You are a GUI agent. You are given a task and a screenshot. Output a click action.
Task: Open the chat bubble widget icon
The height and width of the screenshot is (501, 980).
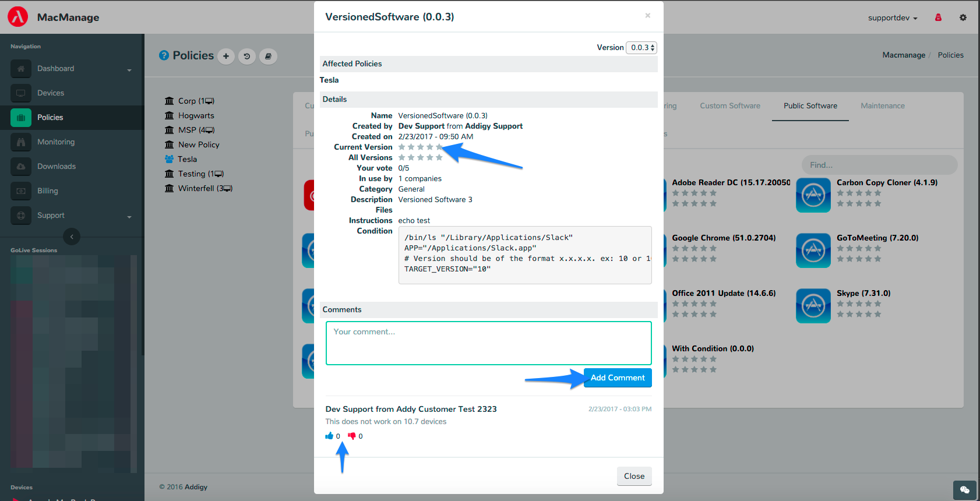(x=964, y=489)
